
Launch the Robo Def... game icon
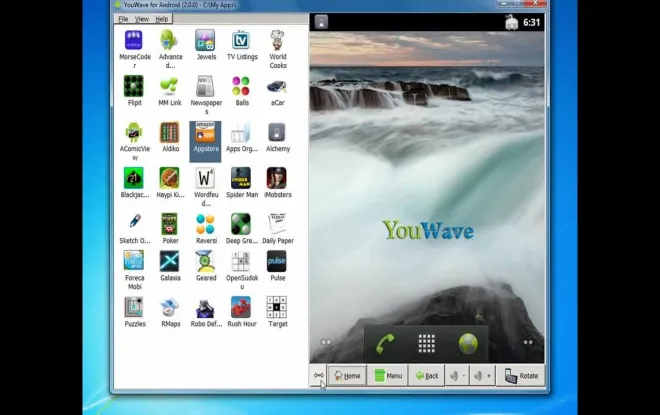[205, 307]
